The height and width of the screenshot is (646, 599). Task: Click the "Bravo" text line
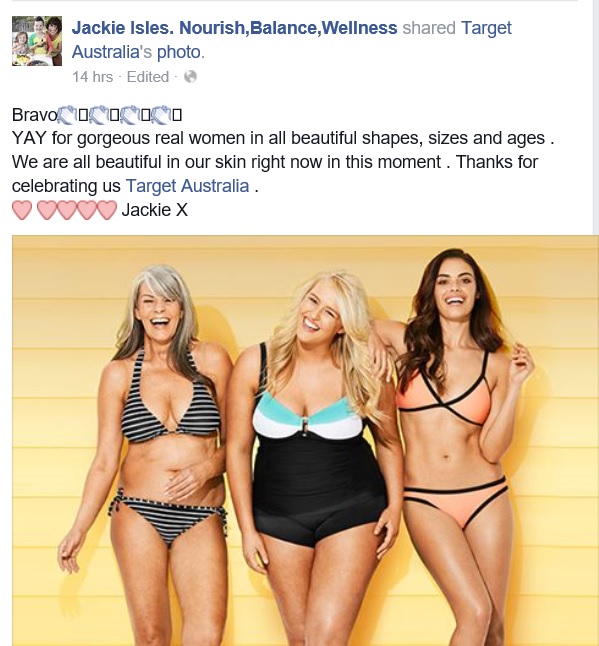[x=97, y=115]
